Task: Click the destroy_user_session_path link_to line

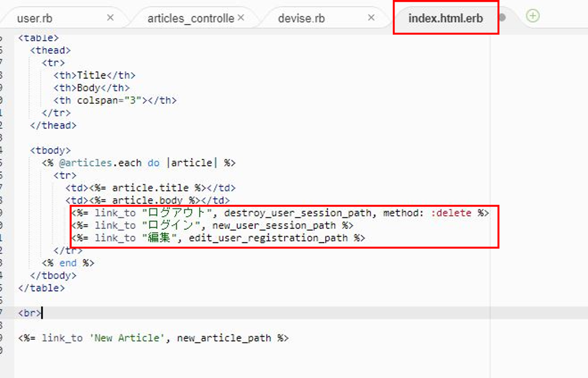Action: (280, 213)
